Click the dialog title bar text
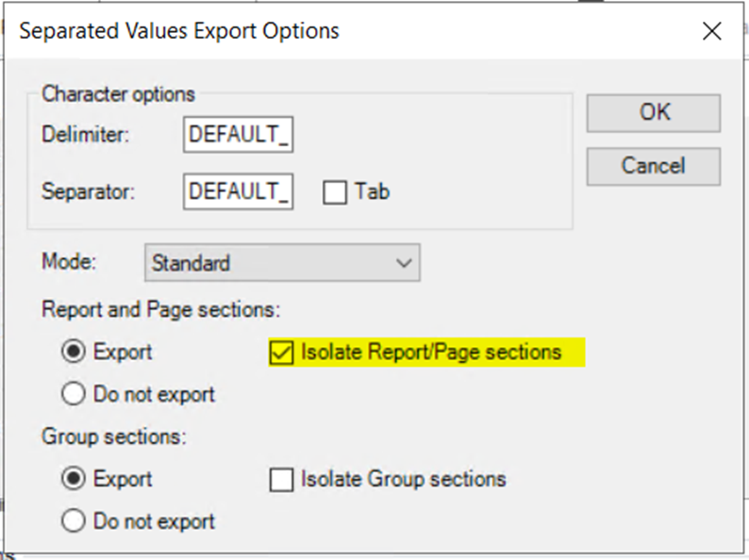This screenshot has width=749, height=560. pyautogui.click(x=179, y=31)
